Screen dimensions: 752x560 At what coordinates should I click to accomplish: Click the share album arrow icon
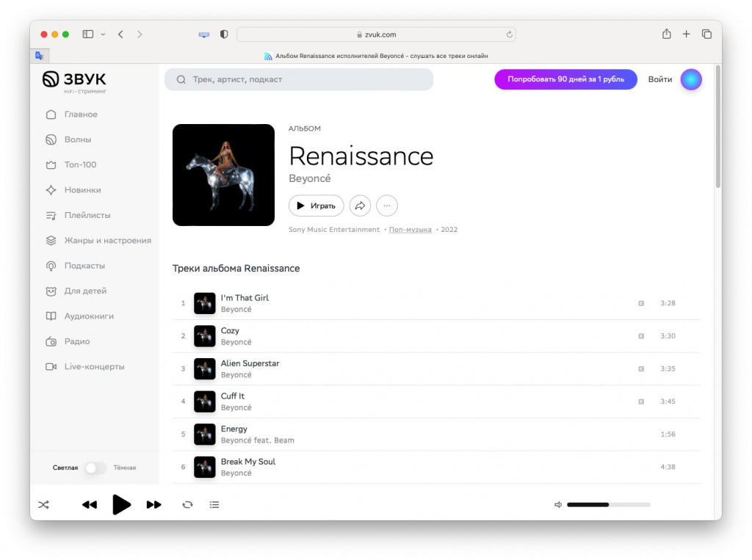click(360, 206)
